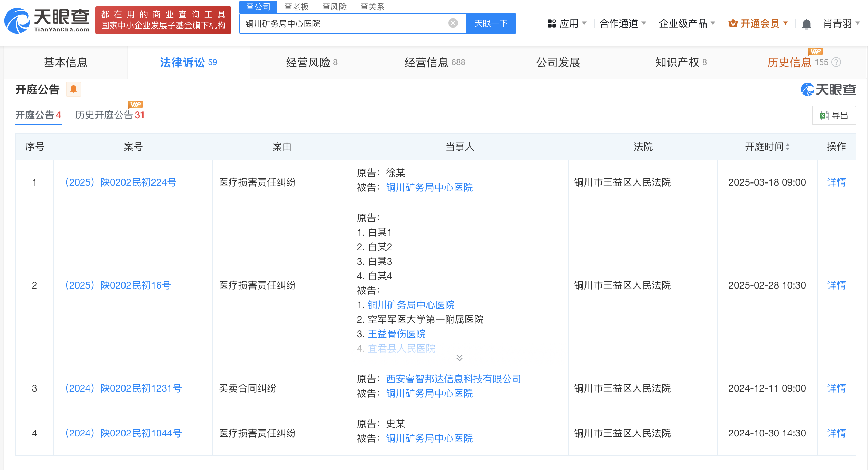
Task: Open case (2025)陕0202民初224号
Action: coord(121,182)
